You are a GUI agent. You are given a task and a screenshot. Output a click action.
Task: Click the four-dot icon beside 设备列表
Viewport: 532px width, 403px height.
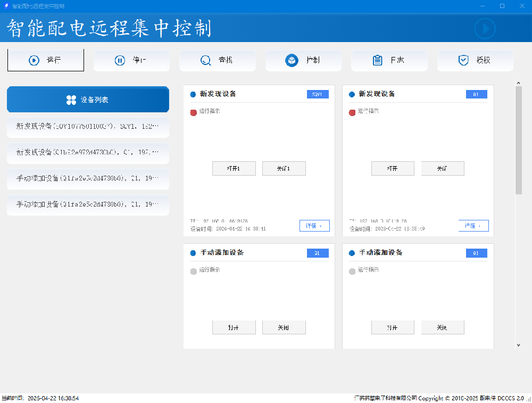[71, 100]
